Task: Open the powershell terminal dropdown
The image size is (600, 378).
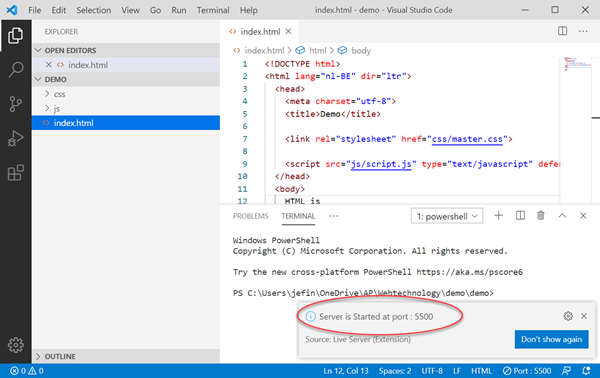Action: [447, 216]
